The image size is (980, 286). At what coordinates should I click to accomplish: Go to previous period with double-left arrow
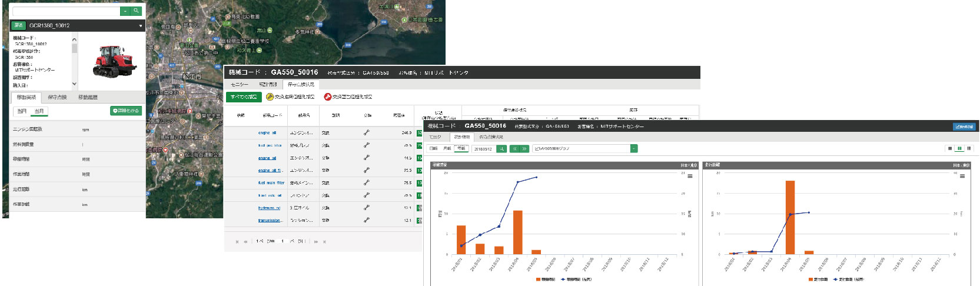click(x=514, y=149)
